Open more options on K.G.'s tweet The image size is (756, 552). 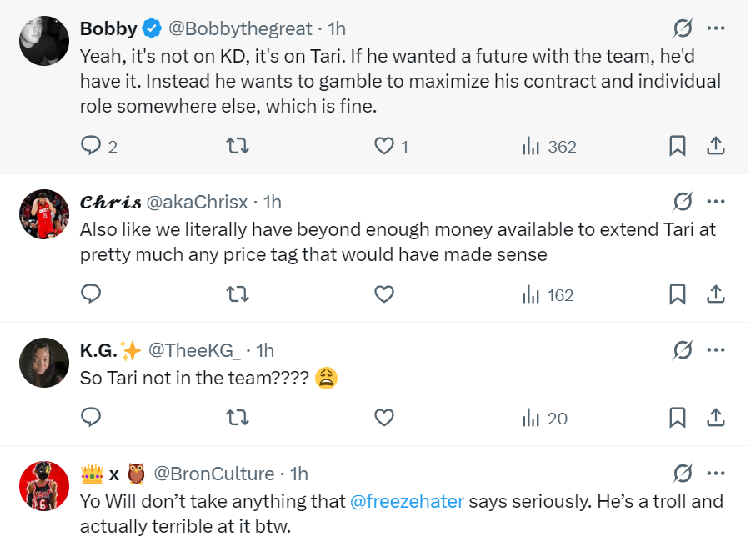tap(715, 350)
